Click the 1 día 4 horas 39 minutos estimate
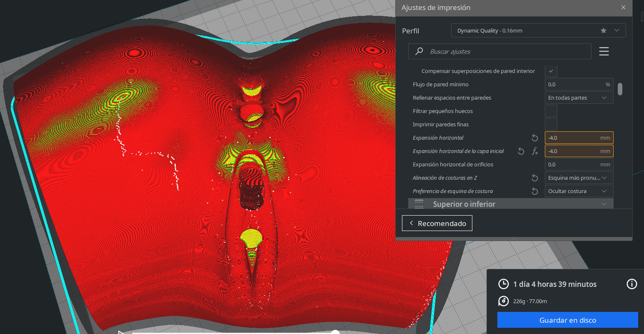Screen dimensions: 644x334 point(555,284)
